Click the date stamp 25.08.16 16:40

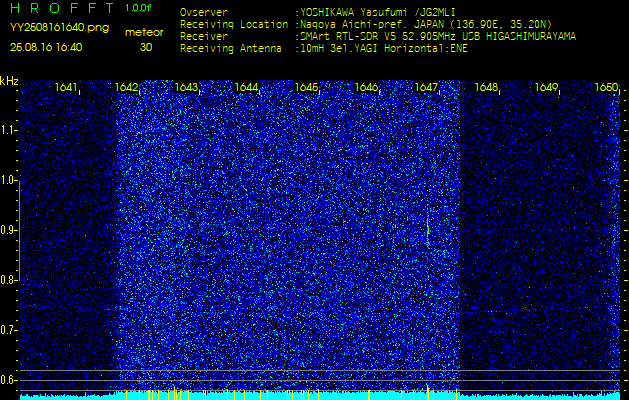46,47
